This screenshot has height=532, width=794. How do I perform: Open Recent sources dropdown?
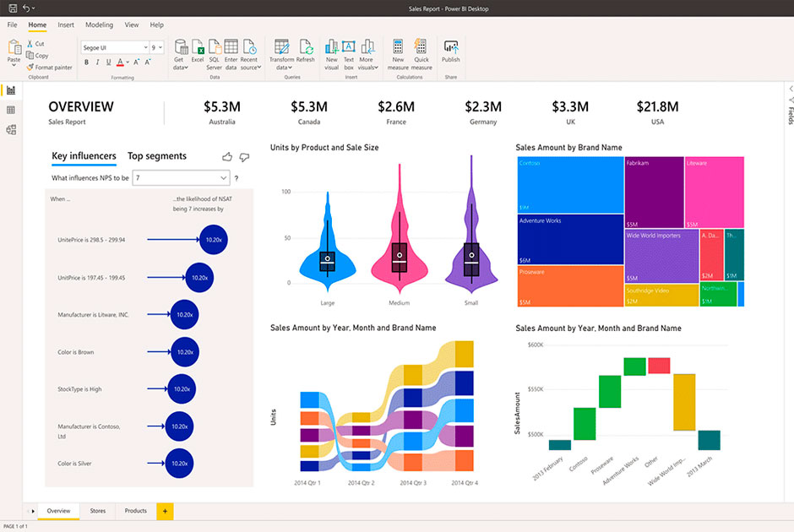pyautogui.click(x=250, y=55)
